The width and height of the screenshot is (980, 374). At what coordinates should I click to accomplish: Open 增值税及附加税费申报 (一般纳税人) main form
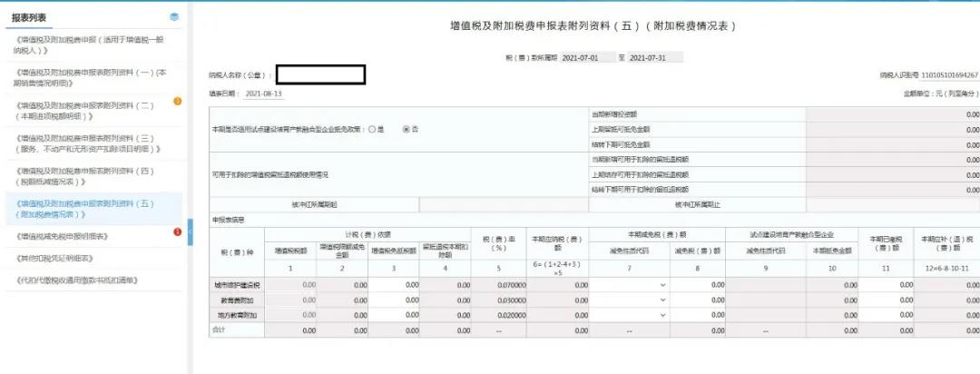[91, 47]
